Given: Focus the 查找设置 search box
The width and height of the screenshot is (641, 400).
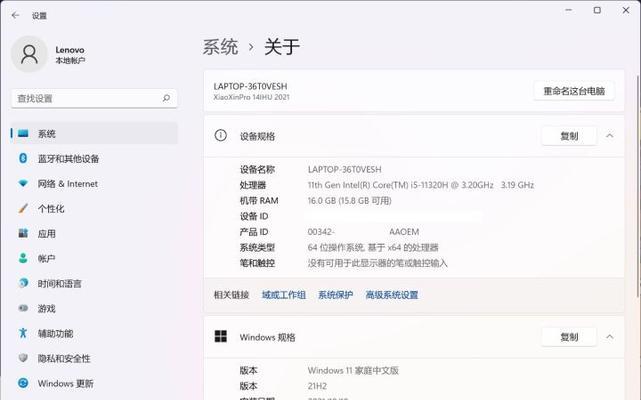Looking at the screenshot, I should [94, 98].
